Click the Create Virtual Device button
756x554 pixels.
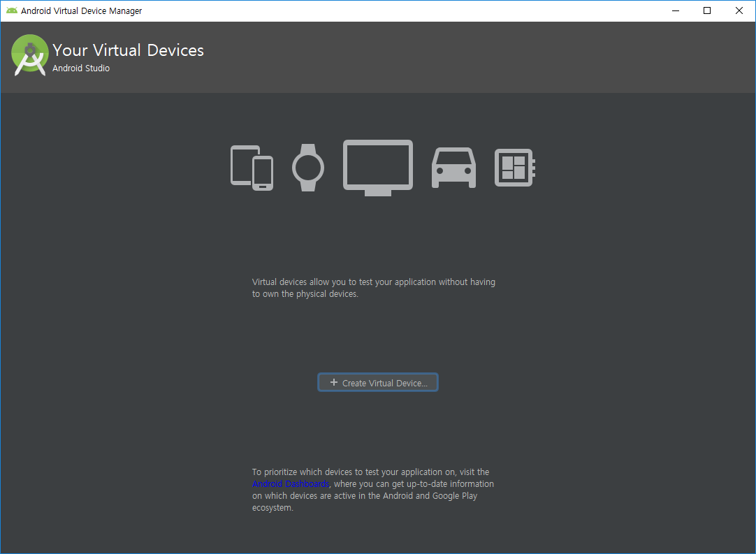coord(378,383)
